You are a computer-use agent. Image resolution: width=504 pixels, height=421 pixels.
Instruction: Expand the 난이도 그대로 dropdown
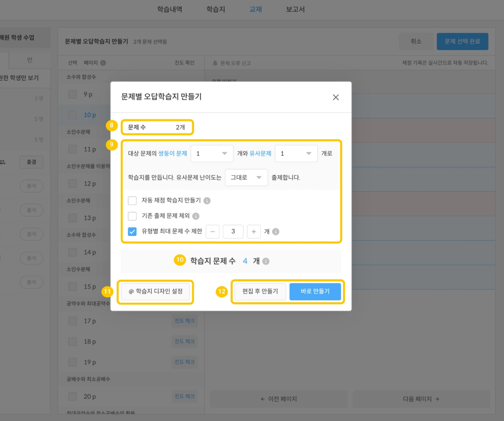246,178
